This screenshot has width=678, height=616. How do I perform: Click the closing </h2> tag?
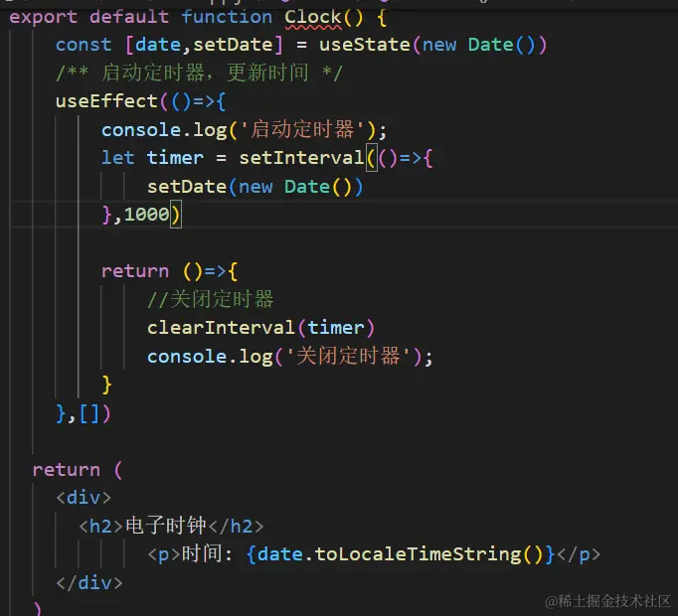click(236, 527)
